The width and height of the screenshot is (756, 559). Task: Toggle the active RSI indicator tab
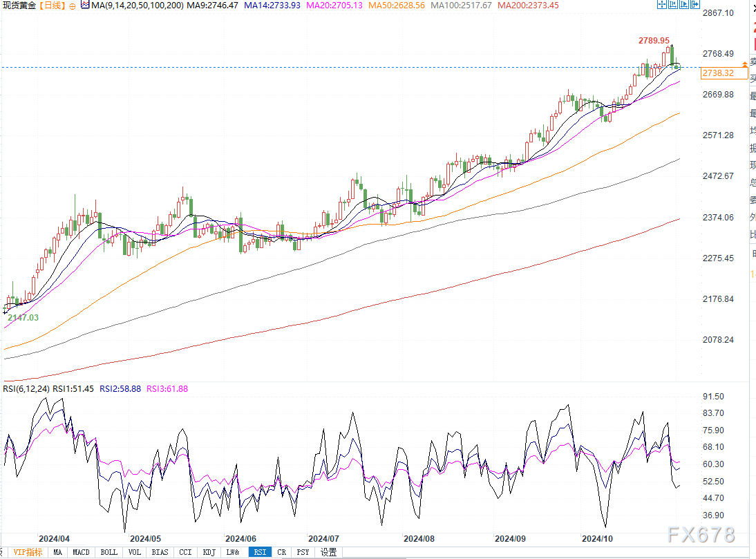pos(260,552)
